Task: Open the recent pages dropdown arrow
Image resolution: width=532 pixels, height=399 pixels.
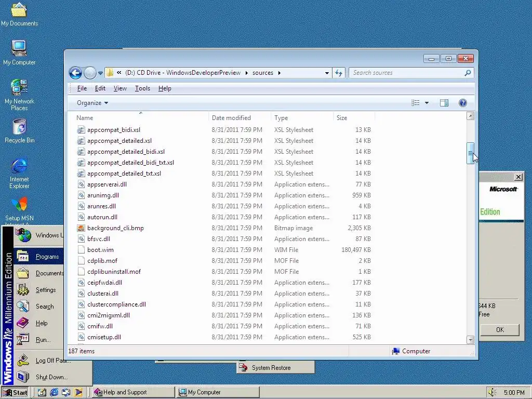Action: coord(100,73)
